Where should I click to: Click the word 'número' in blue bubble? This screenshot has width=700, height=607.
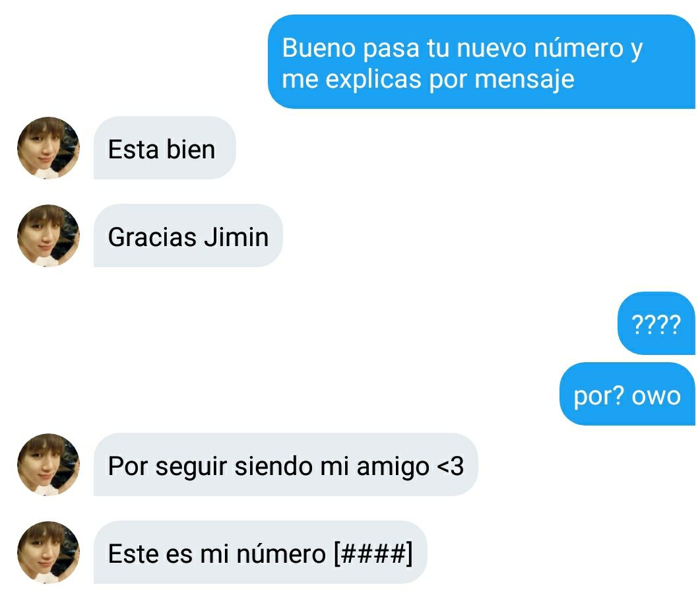[579, 48]
